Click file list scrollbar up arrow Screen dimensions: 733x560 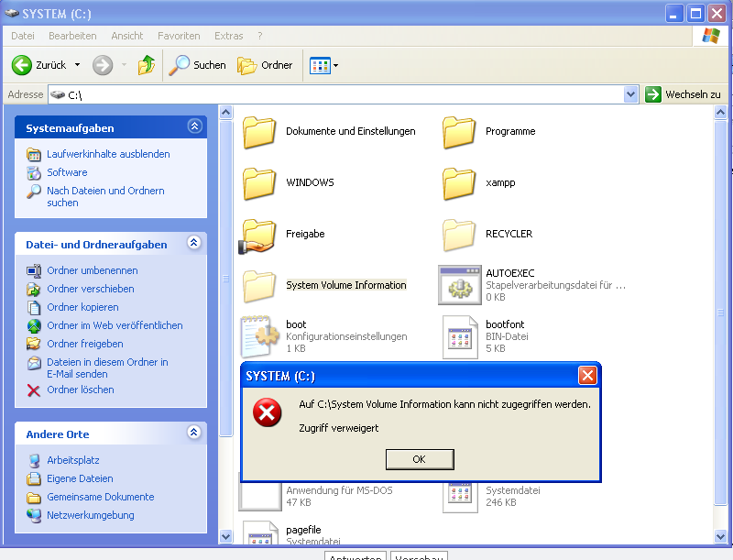[x=720, y=112]
